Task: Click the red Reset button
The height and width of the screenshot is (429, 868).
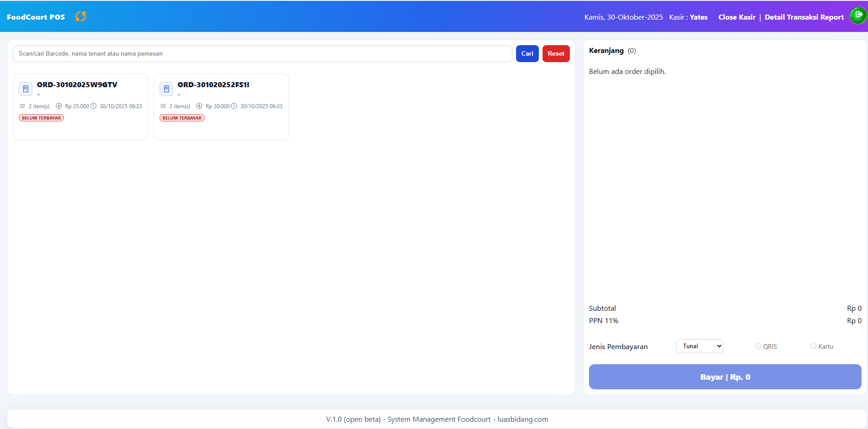Action: [x=556, y=53]
